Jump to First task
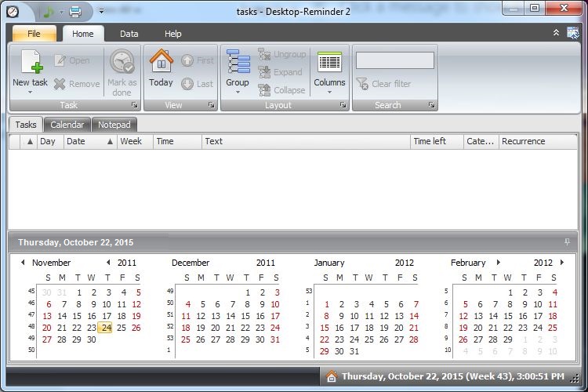This screenshot has width=588, height=392. click(x=198, y=60)
